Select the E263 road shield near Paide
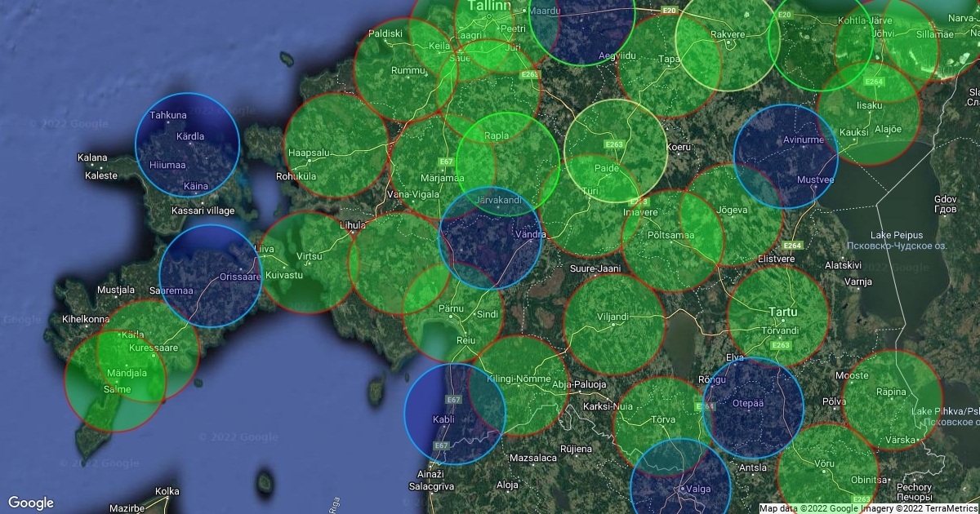Viewport: 980px width, 514px height. click(615, 144)
